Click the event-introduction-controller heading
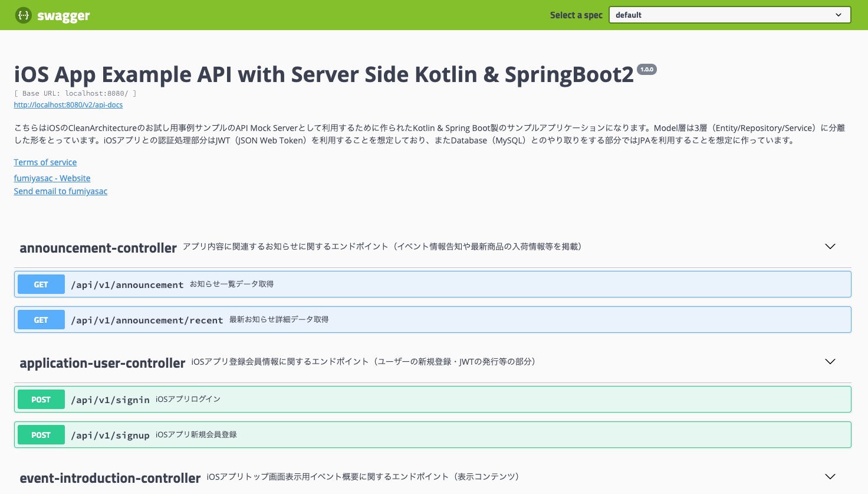This screenshot has width=868, height=494. 110,478
